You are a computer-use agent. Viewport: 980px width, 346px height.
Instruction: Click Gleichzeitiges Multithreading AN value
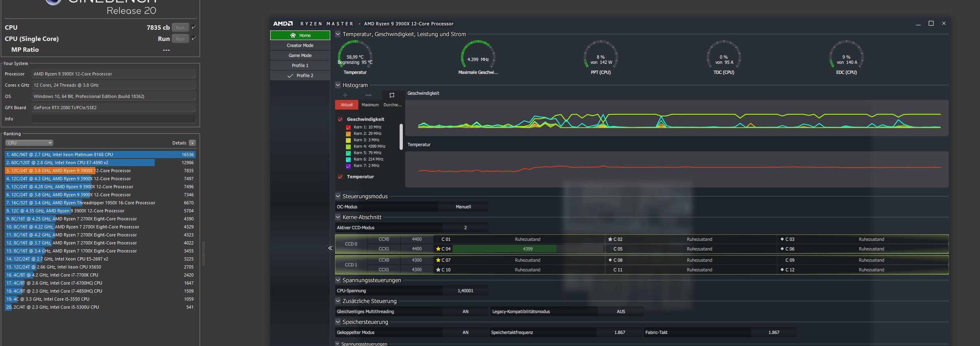(465, 311)
